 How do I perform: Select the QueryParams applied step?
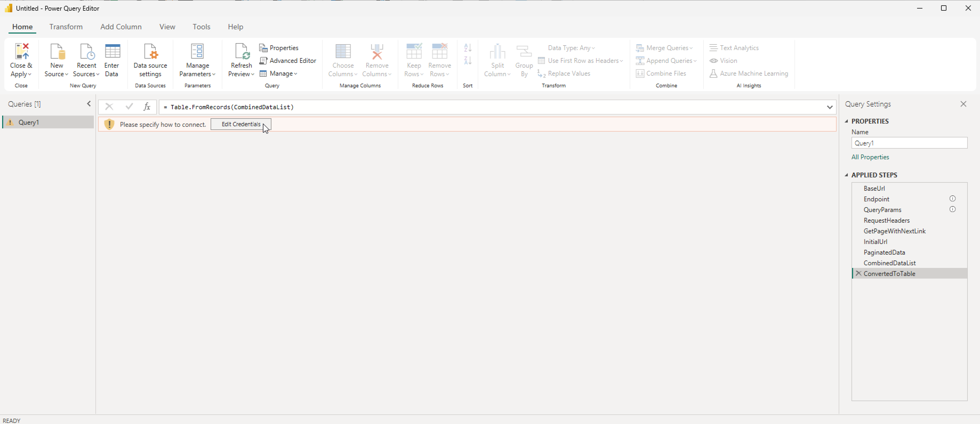[909, 209]
